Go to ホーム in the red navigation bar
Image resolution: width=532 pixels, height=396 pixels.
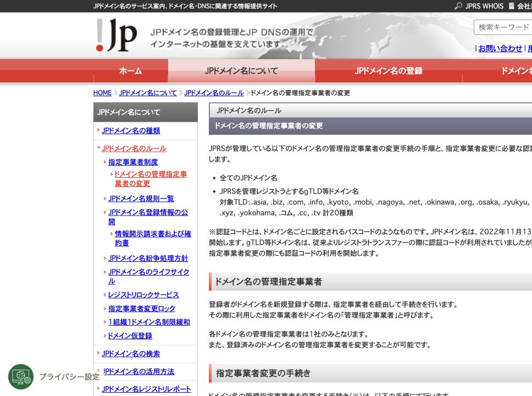click(x=131, y=70)
